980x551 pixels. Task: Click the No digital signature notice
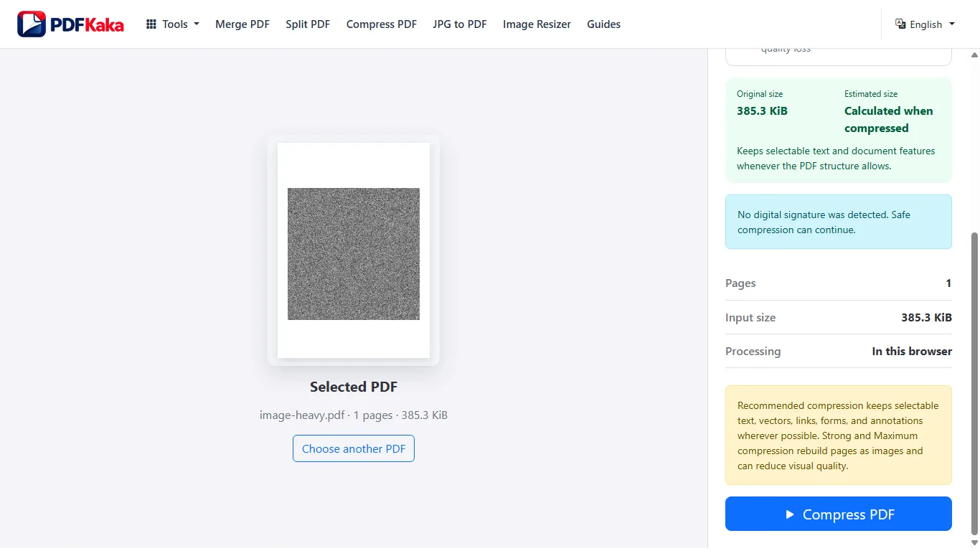coord(839,222)
